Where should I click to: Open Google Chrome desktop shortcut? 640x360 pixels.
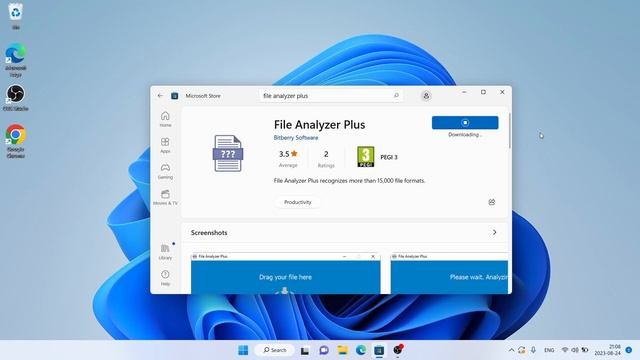(16, 141)
